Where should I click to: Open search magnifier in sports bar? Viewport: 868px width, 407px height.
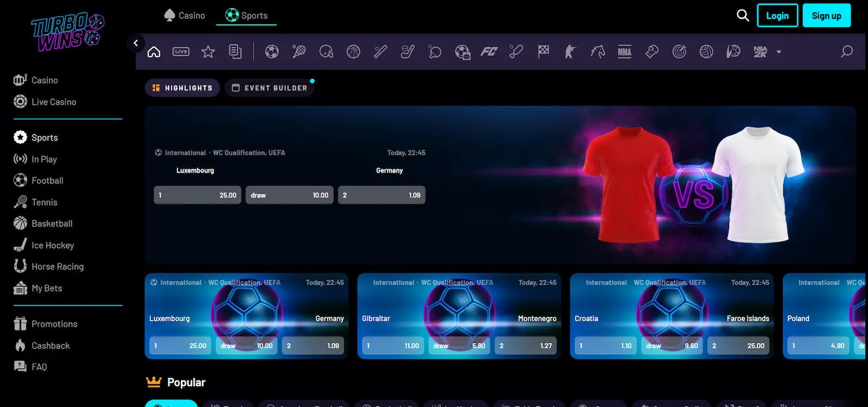pyautogui.click(x=847, y=52)
